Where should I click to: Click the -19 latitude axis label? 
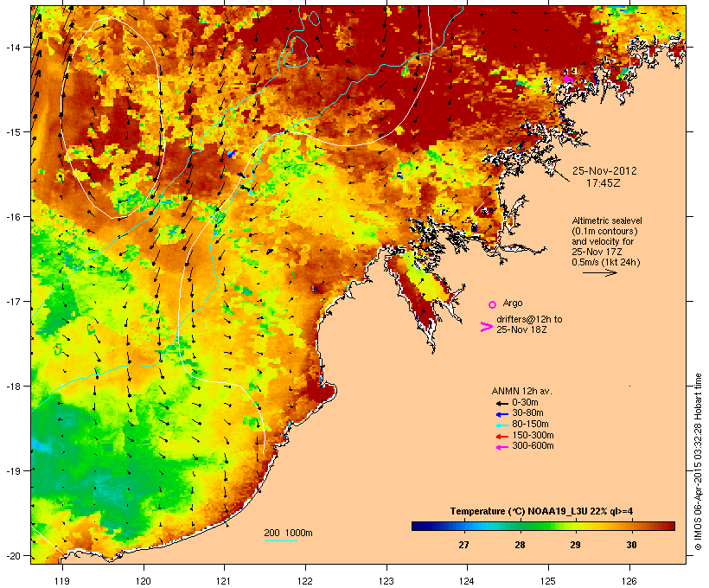tap(12, 471)
